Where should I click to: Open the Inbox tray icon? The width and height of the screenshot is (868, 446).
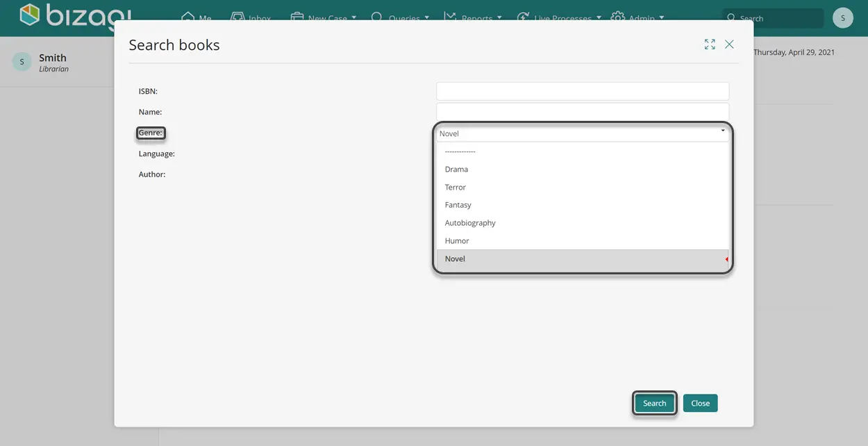pos(237,17)
